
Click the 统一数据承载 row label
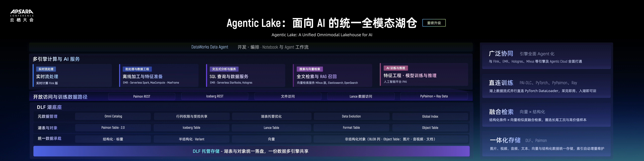[50, 138]
